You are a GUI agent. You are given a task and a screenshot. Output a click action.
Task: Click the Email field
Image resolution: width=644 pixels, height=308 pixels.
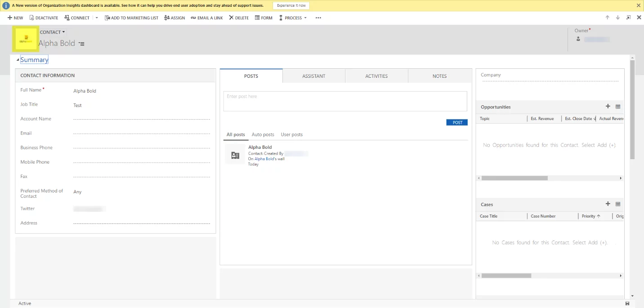pyautogui.click(x=142, y=133)
